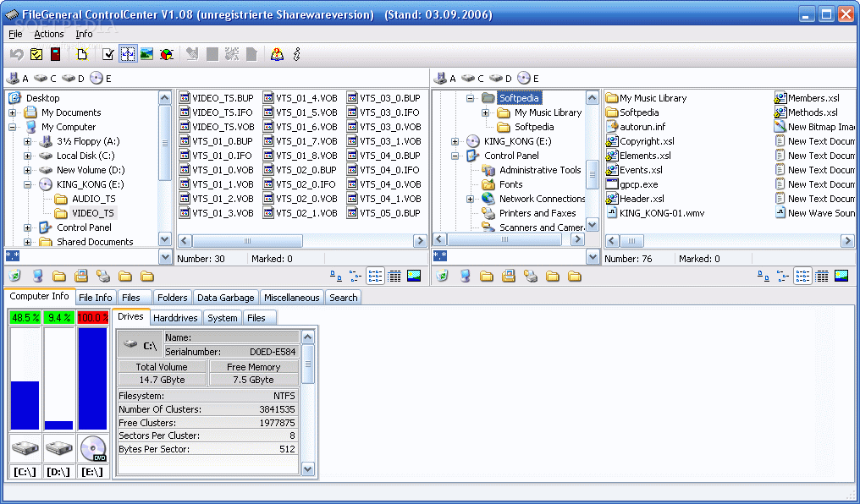860x504 pixels.
Task: Expand 3½ Floppy (A:) tree node
Action: [27, 141]
